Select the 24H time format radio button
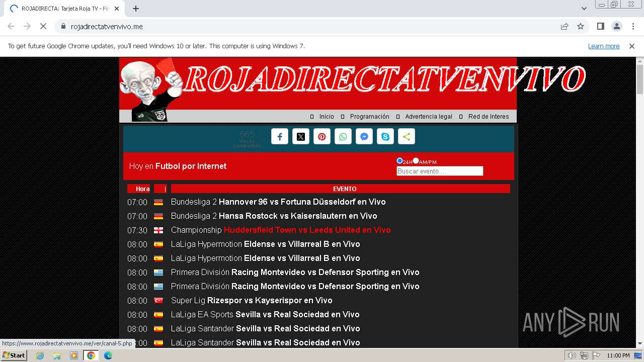Image resolution: width=644 pixels, height=362 pixels. tap(399, 161)
